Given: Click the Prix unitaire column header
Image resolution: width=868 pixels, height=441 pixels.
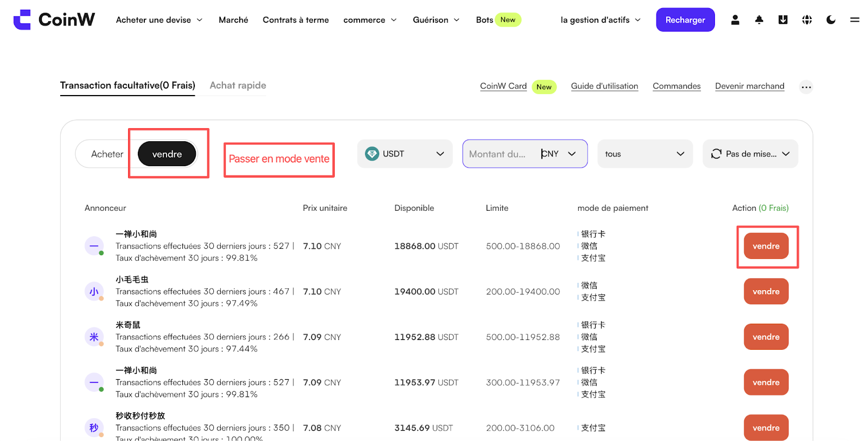Looking at the screenshot, I should (325, 208).
